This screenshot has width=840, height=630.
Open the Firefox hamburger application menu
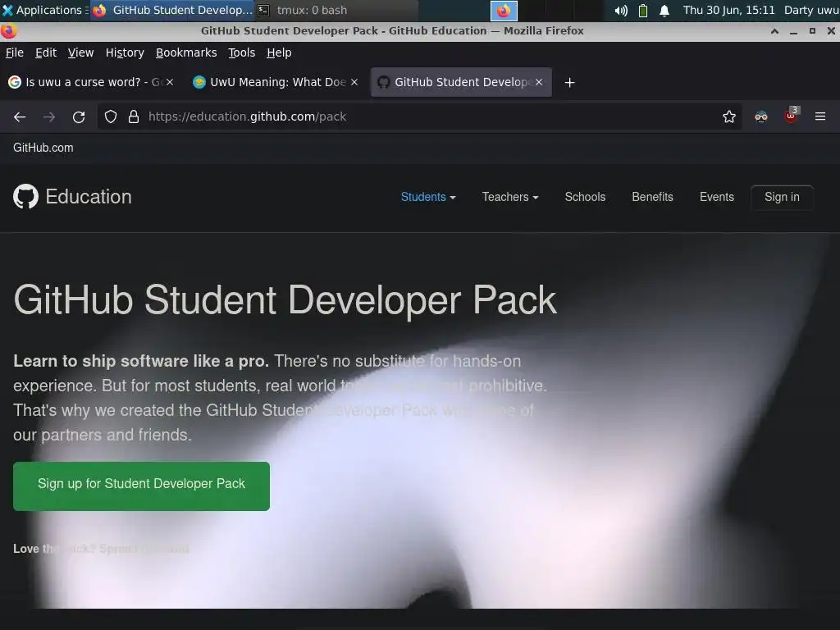pyautogui.click(x=820, y=116)
